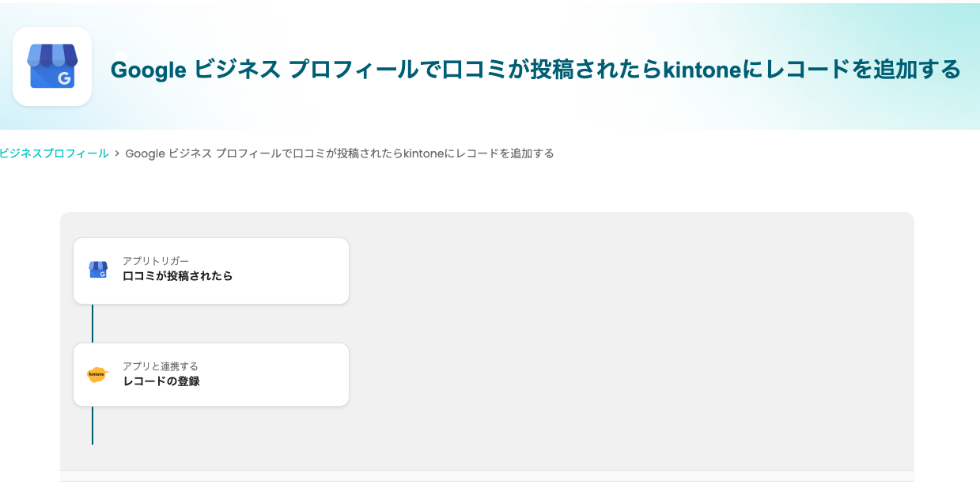Click the large page title heading
This screenshot has height=504, width=980.
535,70
